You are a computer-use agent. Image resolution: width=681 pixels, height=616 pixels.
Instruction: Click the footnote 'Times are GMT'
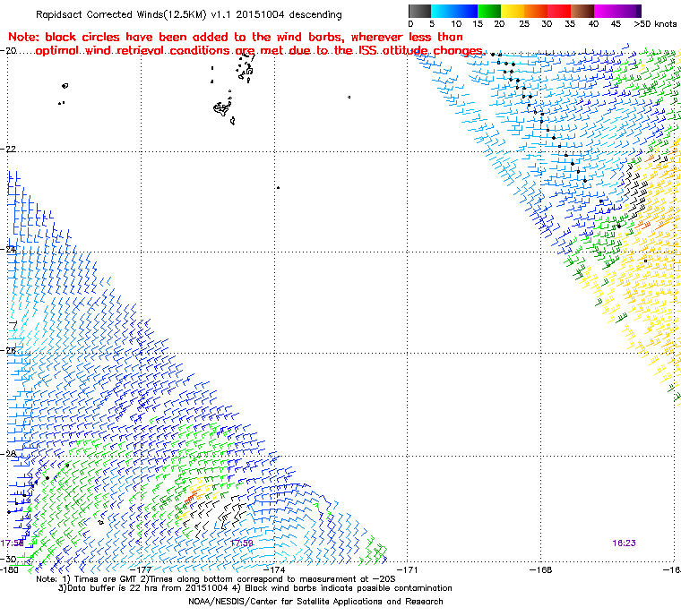point(104,579)
